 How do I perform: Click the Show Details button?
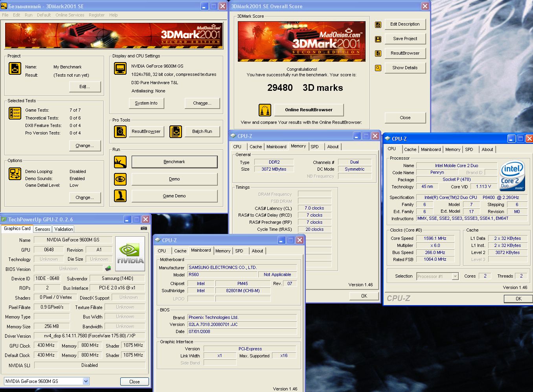click(405, 68)
